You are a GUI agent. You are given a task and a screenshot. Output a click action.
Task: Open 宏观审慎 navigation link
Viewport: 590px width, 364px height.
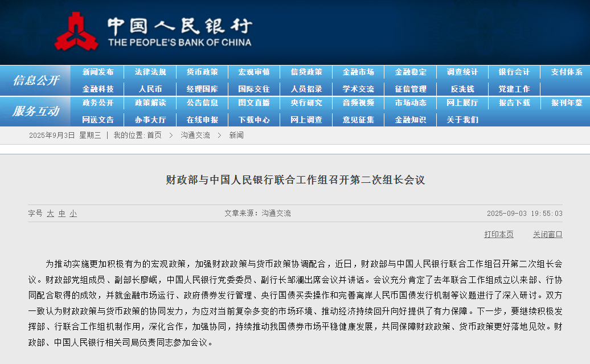click(x=254, y=72)
